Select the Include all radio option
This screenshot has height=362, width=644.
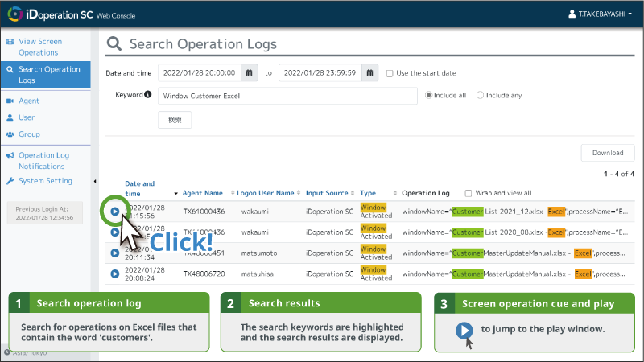point(429,95)
